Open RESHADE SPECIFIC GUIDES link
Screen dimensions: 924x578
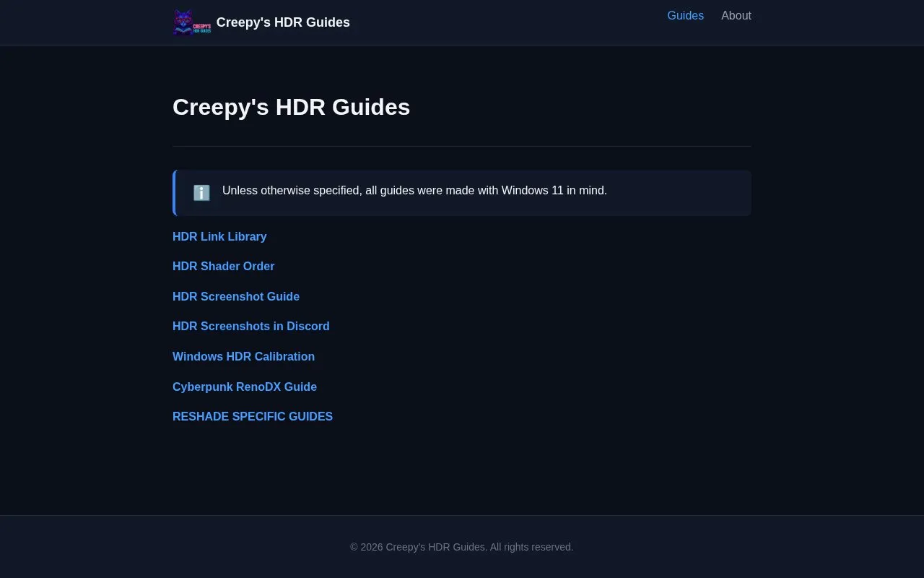pyautogui.click(x=253, y=417)
